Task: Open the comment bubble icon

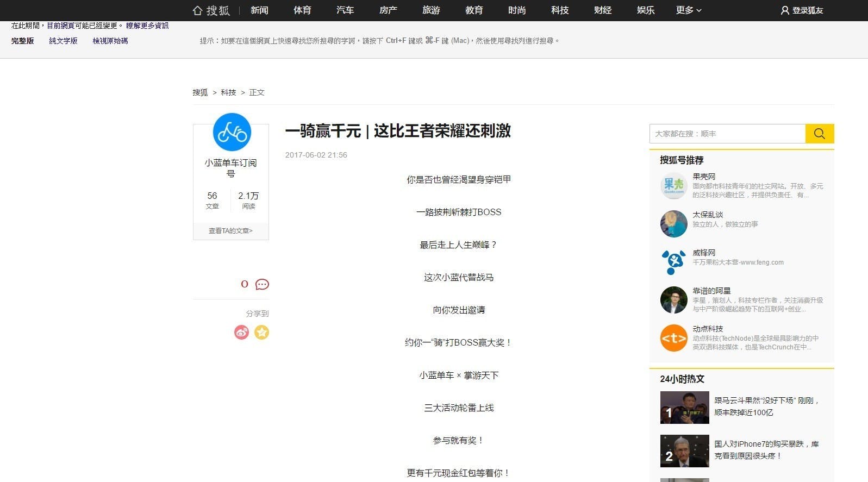Action: (262, 284)
